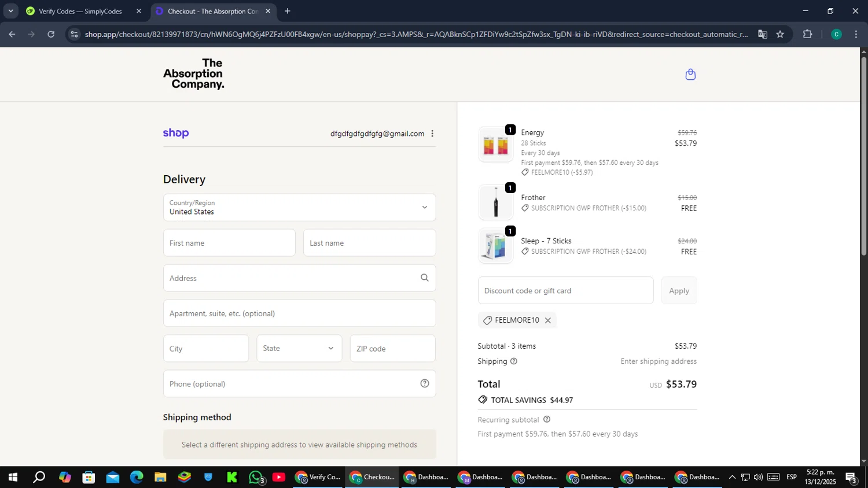Click the Sleep - 7 Sticks product thumbnail
Image resolution: width=868 pixels, height=488 pixels.
click(495, 246)
